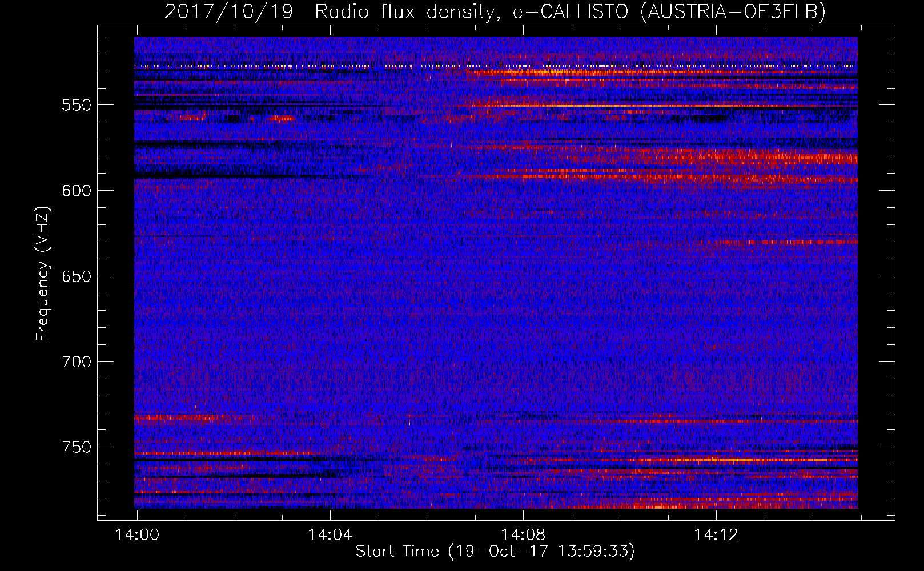Click the 550 frequency tick label
Image resolution: width=924 pixels, height=571 pixels.
coord(77,106)
